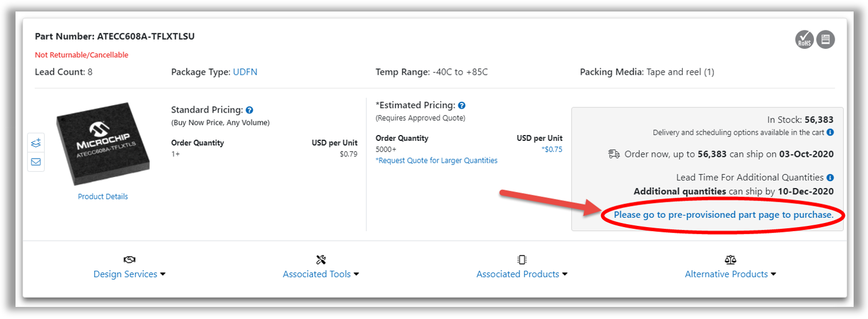Click the Associated Tools wrench icon
The height and width of the screenshot is (319, 868).
321,260
